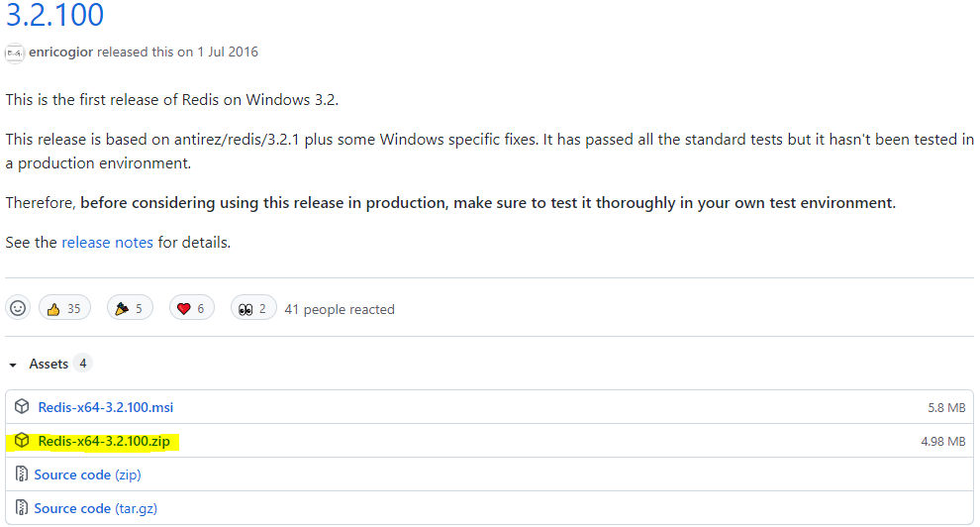The height and width of the screenshot is (527, 980).
Task: Toggle the party popper reaction
Action: click(x=129, y=308)
